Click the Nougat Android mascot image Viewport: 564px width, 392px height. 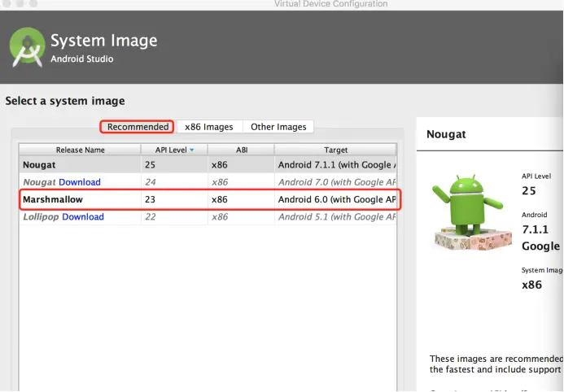(x=472, y=212)
